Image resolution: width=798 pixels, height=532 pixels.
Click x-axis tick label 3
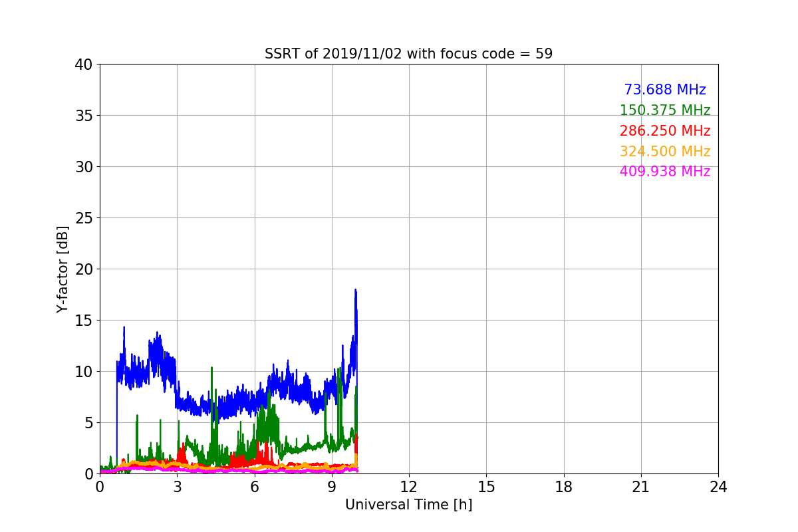click(177, 487)
